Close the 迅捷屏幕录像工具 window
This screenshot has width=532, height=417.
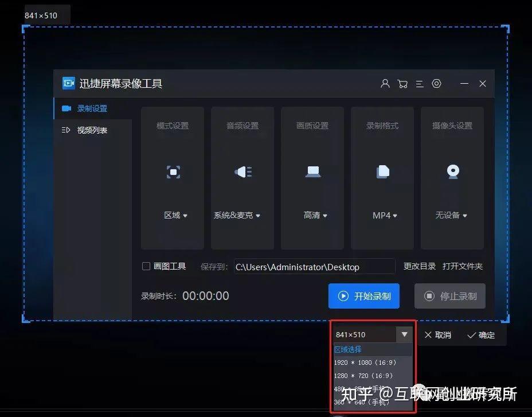click(483, 84)
